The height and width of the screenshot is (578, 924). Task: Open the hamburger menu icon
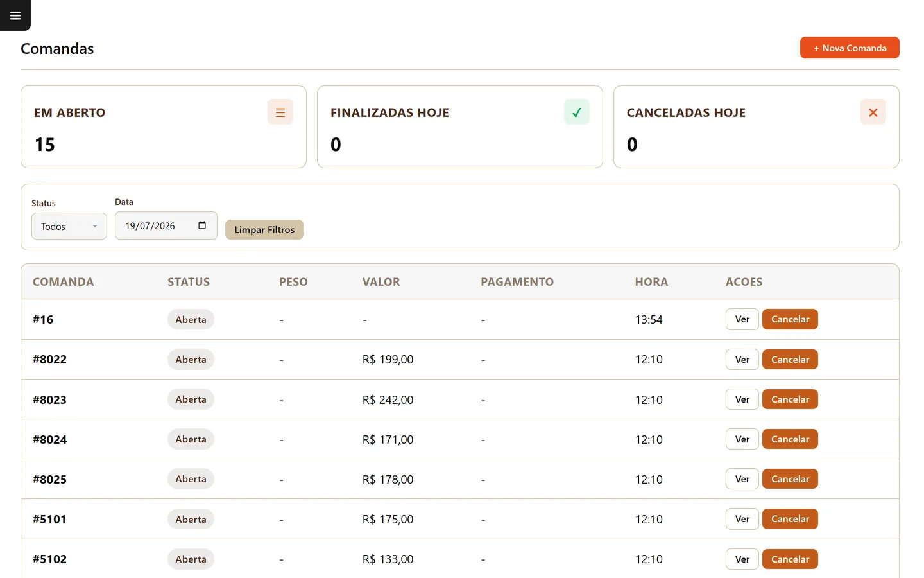tap(15, 15)
